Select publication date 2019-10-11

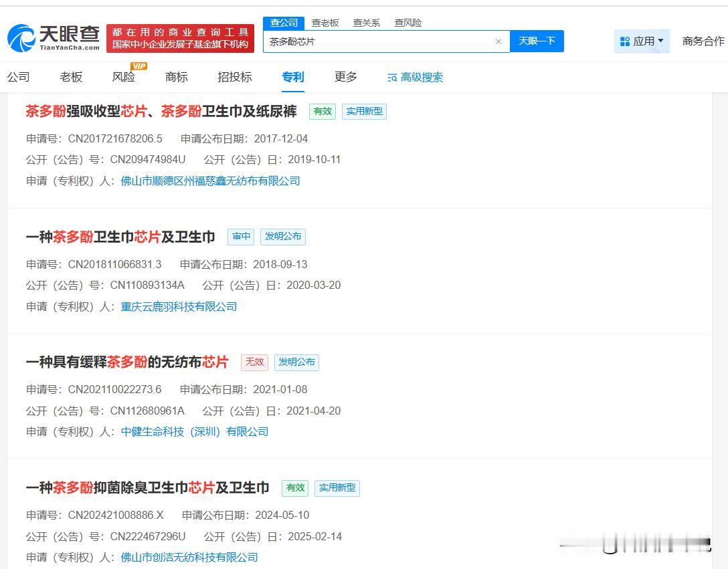click(314, 160)
